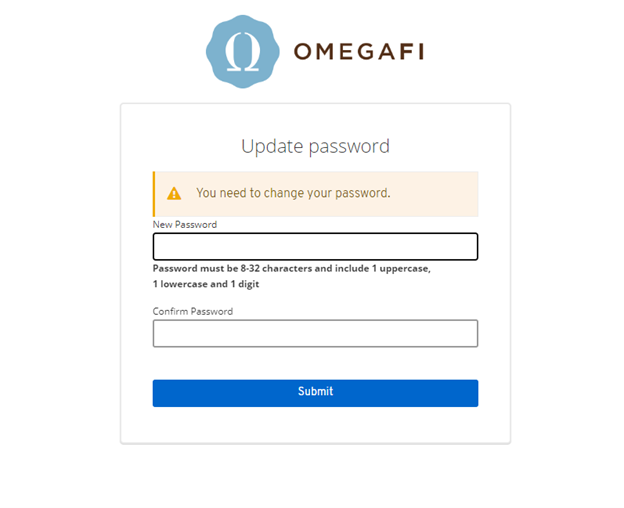624x508 pixels.
Task: Click the OmegaFi omega logo badge
Action: tap(242, 52)
